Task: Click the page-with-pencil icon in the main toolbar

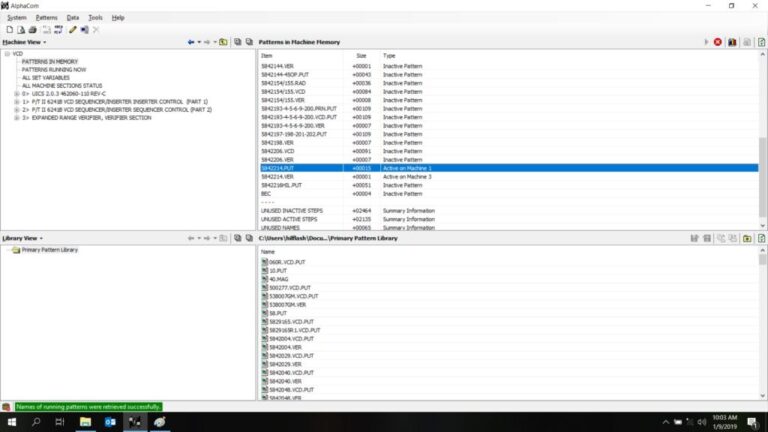Action: pos(21,30)
